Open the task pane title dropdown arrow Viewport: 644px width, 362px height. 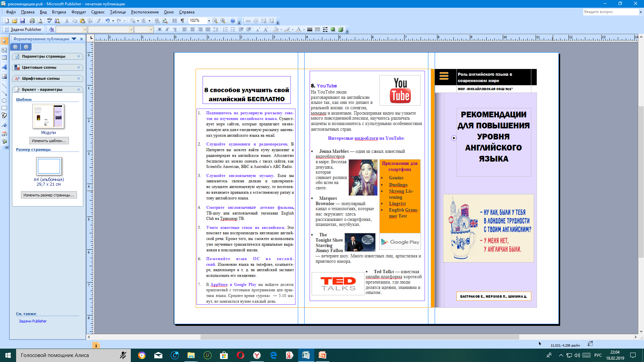[x=74, y=39]
